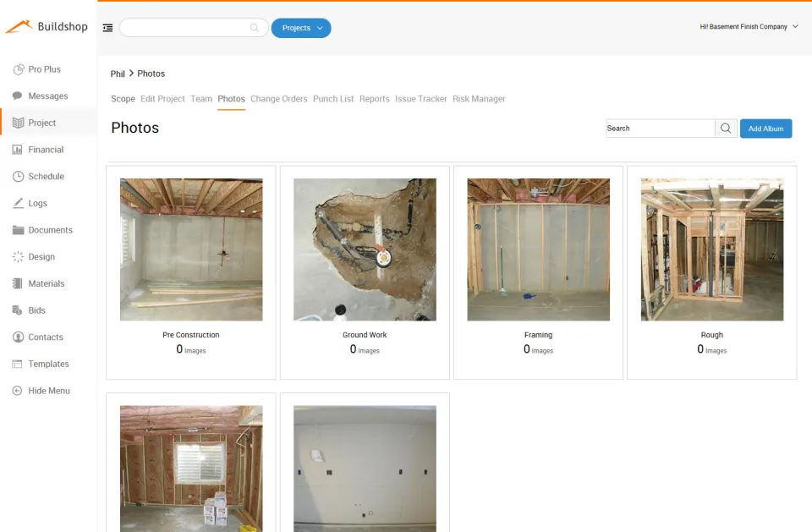Screen dimensions: 812x532
Task: Open the insulation album thumbnail with window
Action: 191,469
